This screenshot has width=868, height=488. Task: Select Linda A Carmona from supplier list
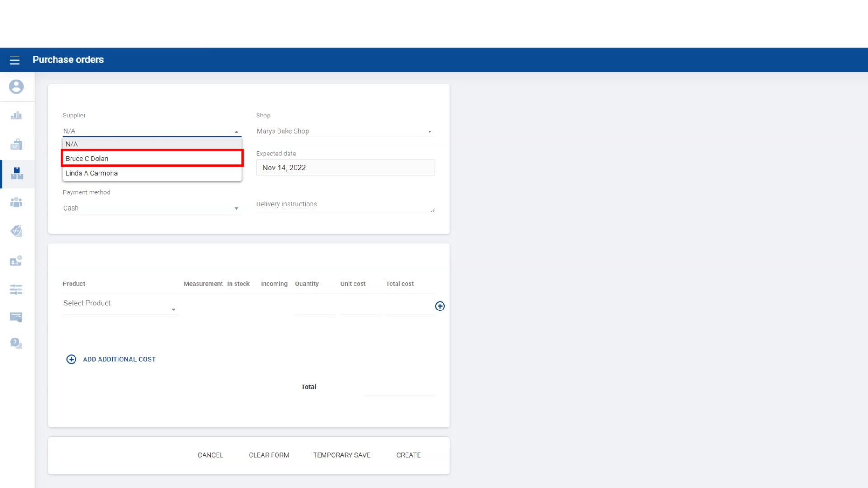pyautogui.click(x=152, y=173)
